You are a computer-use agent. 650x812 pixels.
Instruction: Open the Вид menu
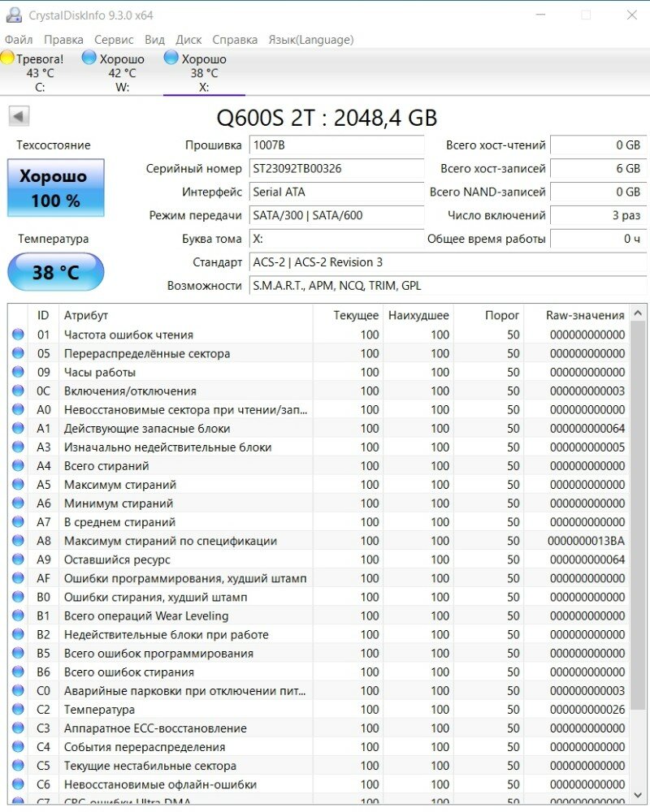coord(154,40)
